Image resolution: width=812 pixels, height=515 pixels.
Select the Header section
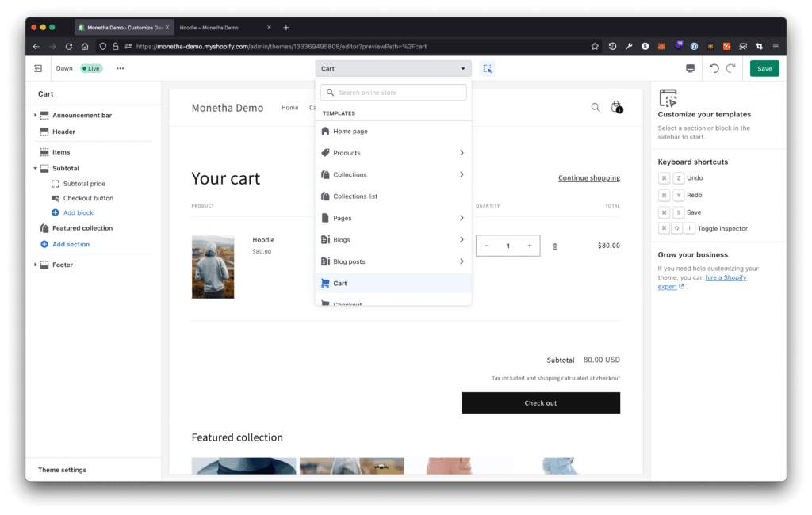click(63, 132)
